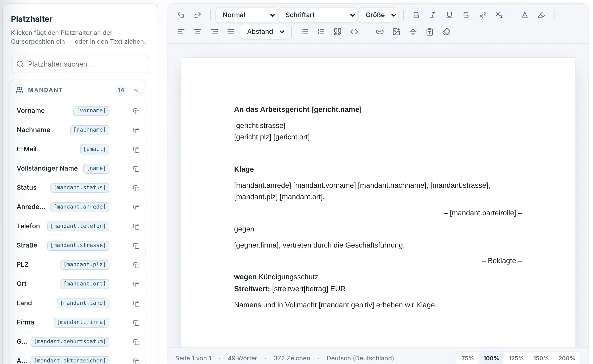This screenshot has height=364, width=593.
Task: Insert an image
Action: coord(396,32)
